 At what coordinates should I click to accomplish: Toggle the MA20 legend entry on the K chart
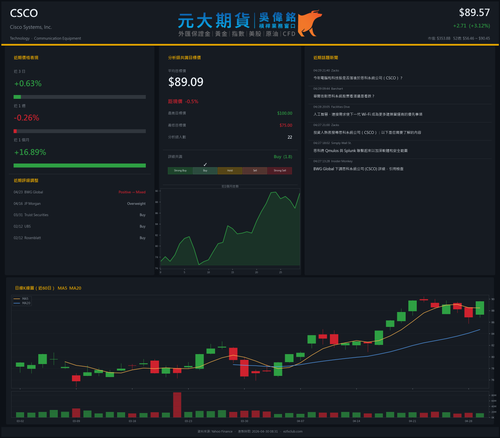(x=22, y=303)
